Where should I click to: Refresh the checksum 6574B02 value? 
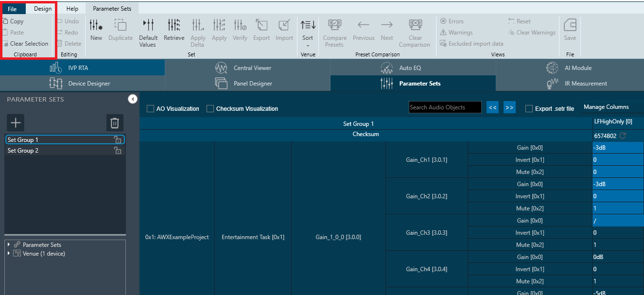coord(623,136)
